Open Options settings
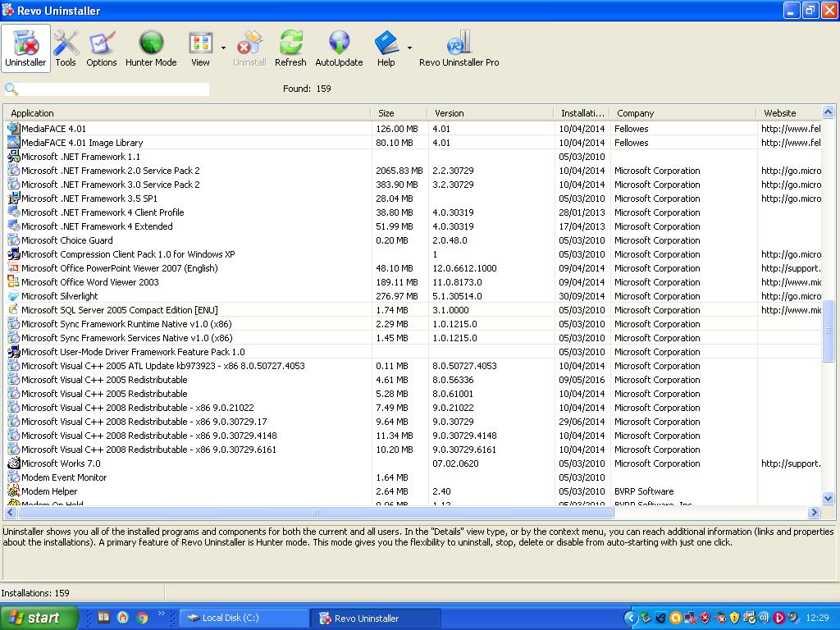 (x=101, y=48)
